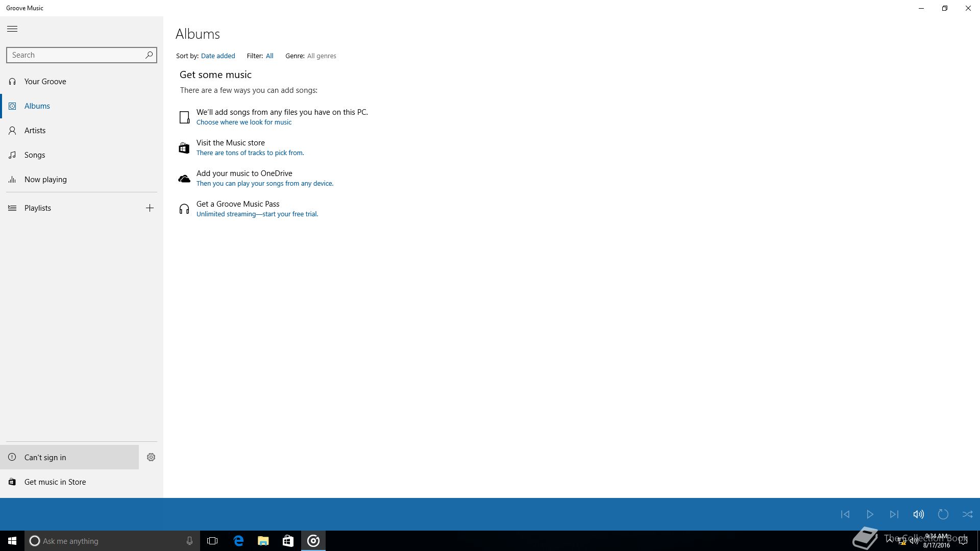The height and width of the screenshot is (551, 980).
Task: Click Groove Music taskbar icon
Action: [313, 541]
